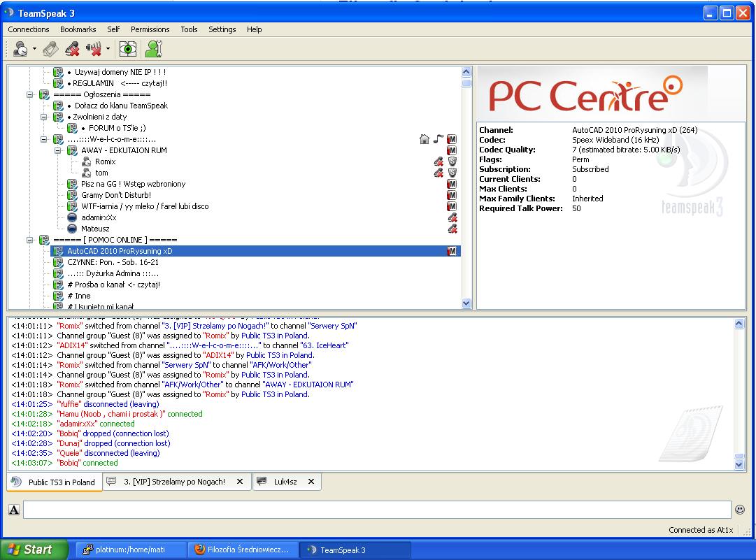Click moderated M icon on Pisz na GG row
This screenshot has width=756, height=560.
point(452,184)
